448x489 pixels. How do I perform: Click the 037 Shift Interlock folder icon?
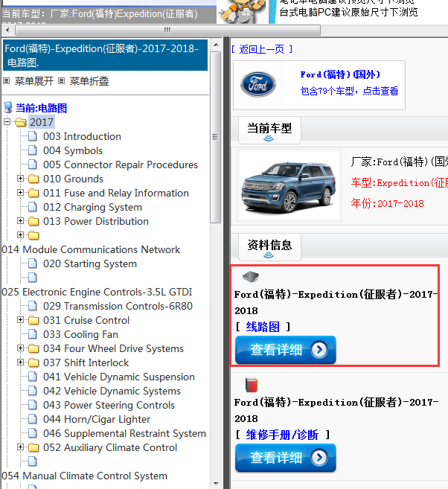pyautogui.click(x=33, y=362)
